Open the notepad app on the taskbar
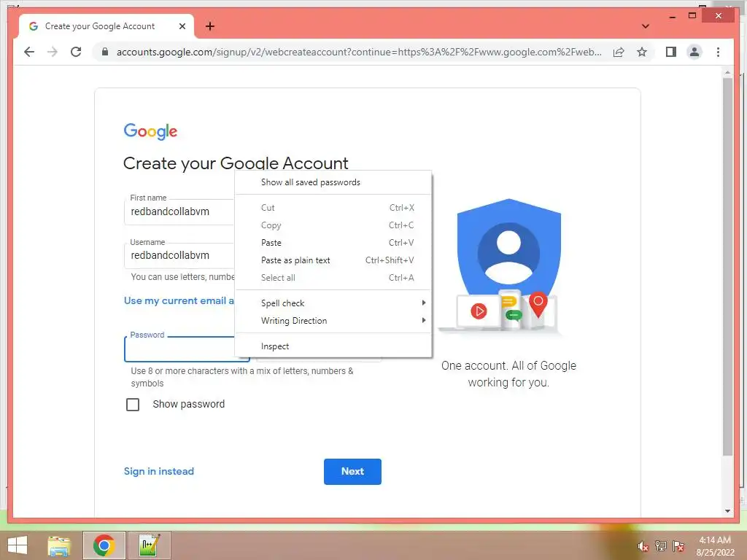The width and height of the screenshot is (747, 560). click(x=149, y=545)
